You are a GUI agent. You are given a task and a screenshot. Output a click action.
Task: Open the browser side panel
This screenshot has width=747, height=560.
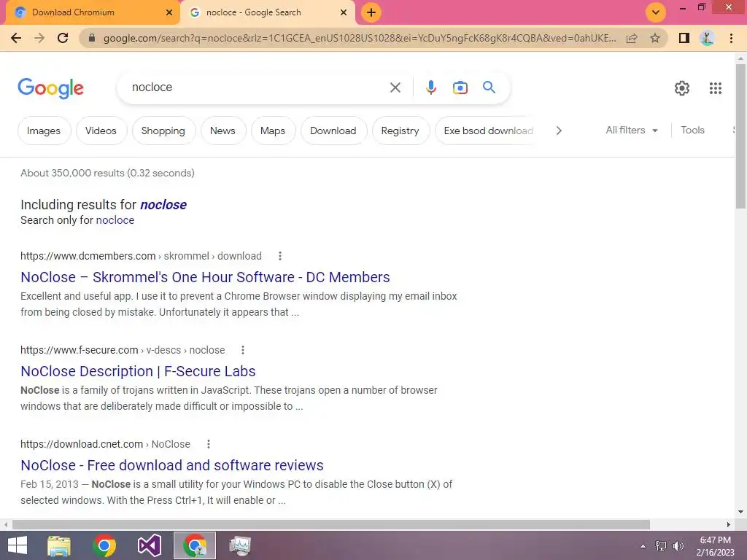point(684,38)
